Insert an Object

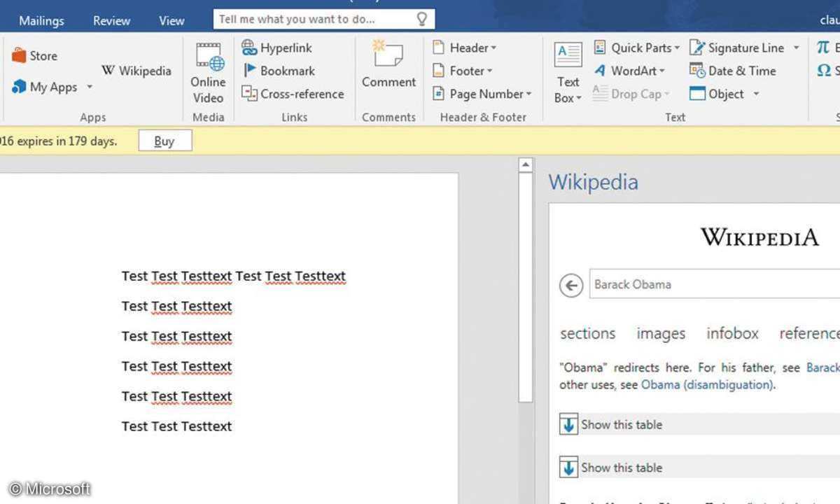click(x=717, y=94)
